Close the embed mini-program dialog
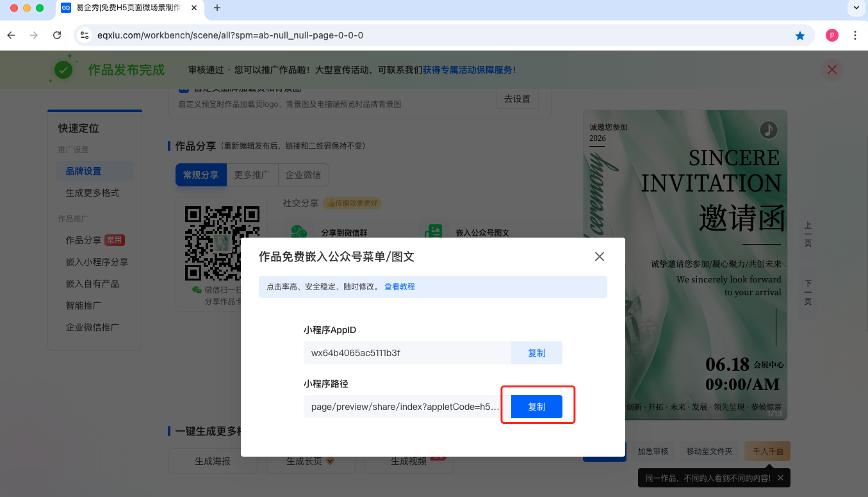The height and width of the screenshot is (497, 868). [x=599, y=257]
